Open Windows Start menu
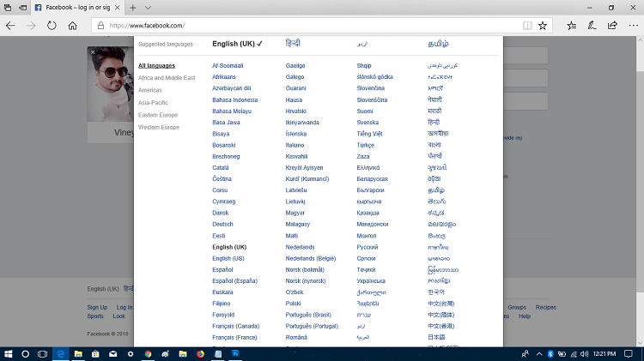The width and height of the screenshot is (644, 361). click(9, 353)
